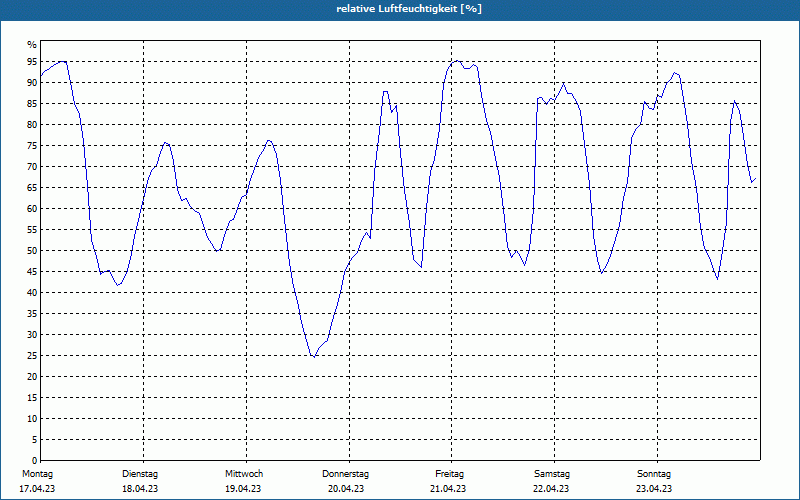The height and width of the screenshot is (500, 800).
Task: Click the date '18.04.23'
Action: (x=140, y=489)
